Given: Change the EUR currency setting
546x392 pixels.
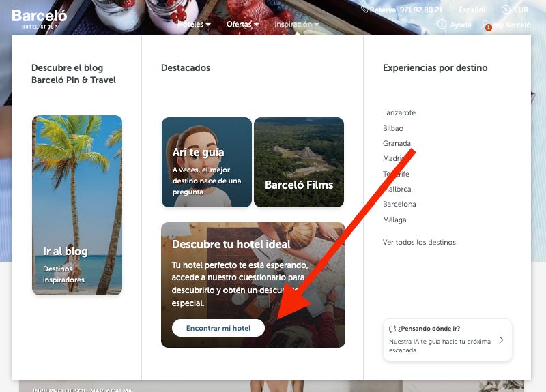Looking at the screenshot, I should (521, 10).
